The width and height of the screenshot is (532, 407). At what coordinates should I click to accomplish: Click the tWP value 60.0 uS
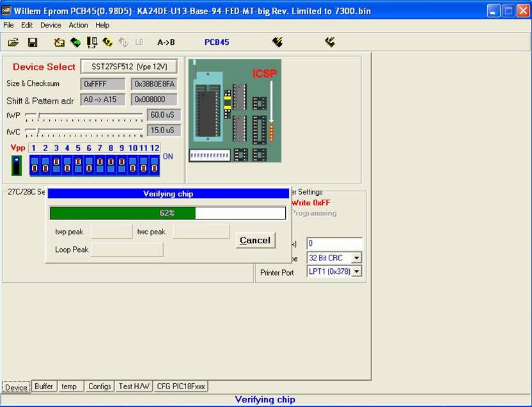(164, 115)
